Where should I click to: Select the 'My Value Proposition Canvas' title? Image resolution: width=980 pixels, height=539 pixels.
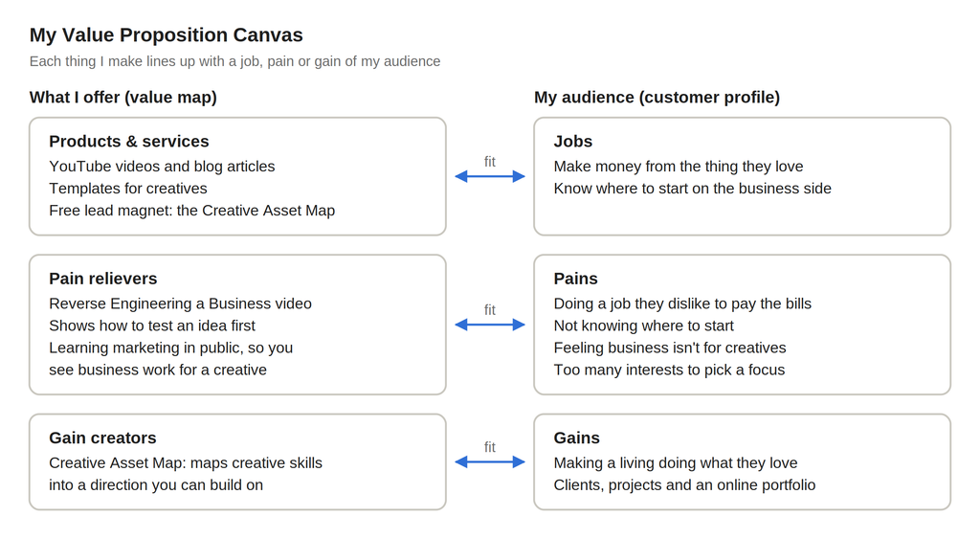point(167,35)
